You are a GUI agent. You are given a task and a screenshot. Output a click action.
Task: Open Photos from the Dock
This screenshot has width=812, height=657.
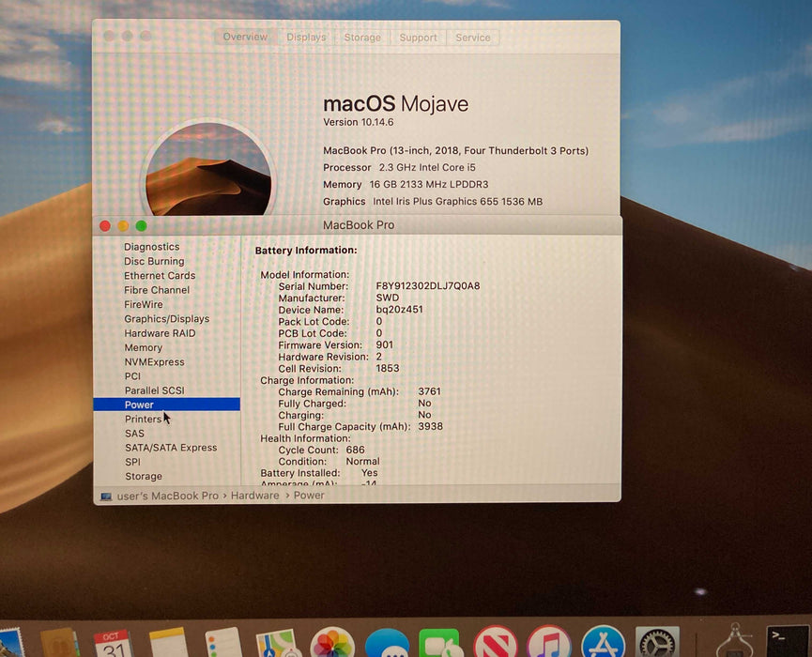click(334, 644)
